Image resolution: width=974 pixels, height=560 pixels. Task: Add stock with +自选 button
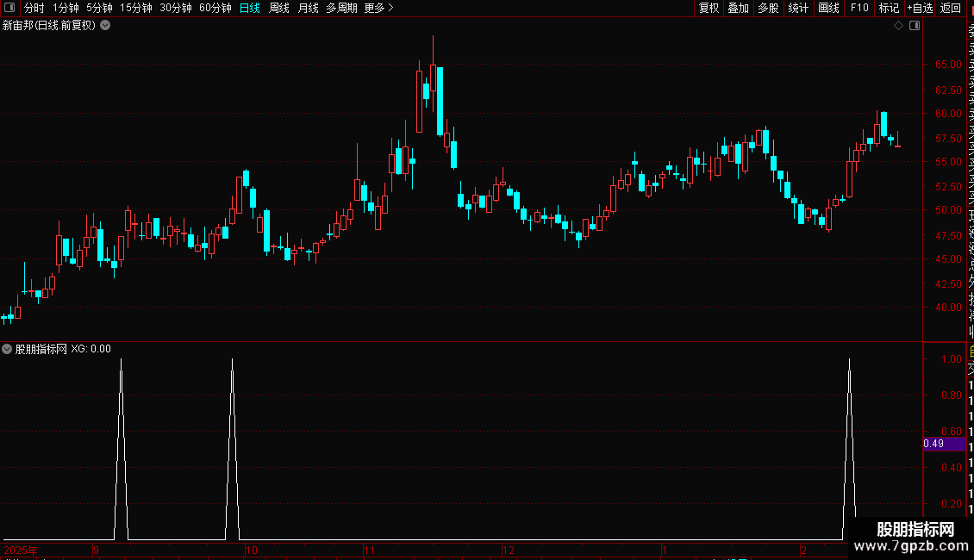(x=920, y=8)
